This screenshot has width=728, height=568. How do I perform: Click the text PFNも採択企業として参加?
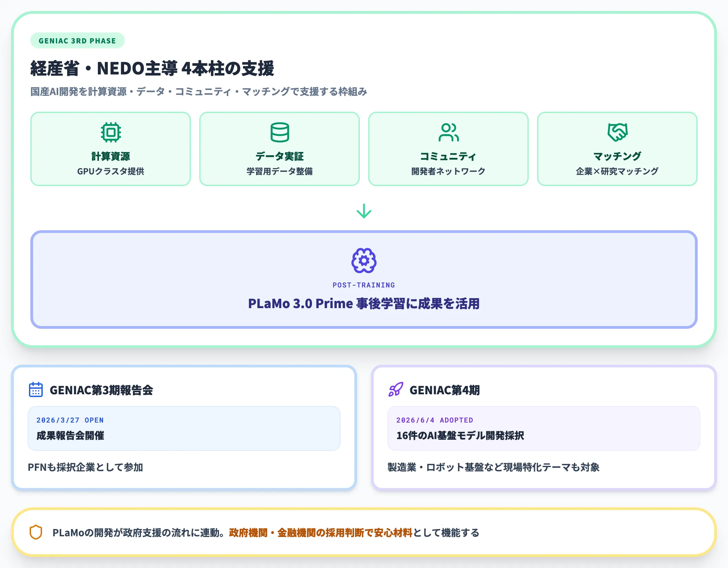pos(85,467)
